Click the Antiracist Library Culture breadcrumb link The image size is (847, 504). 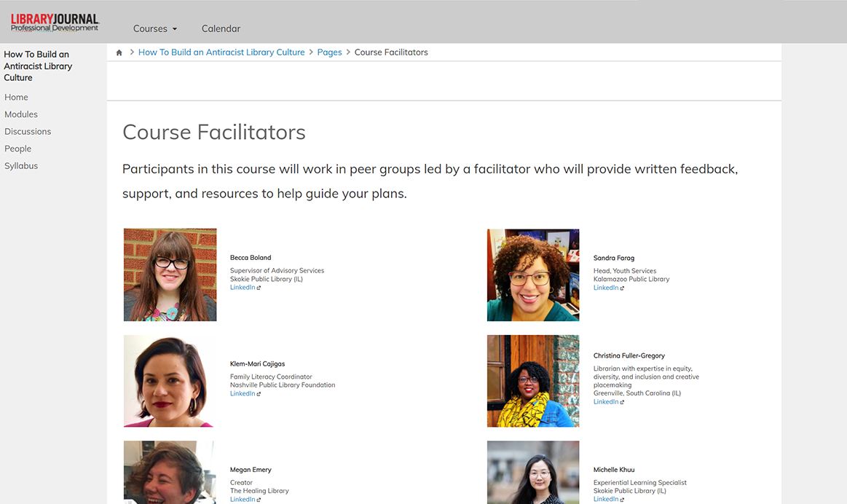pyautogui.click(x=221, y=52)
